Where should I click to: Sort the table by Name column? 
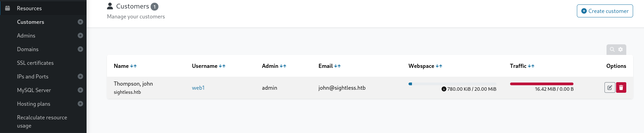tap(134, 66)
